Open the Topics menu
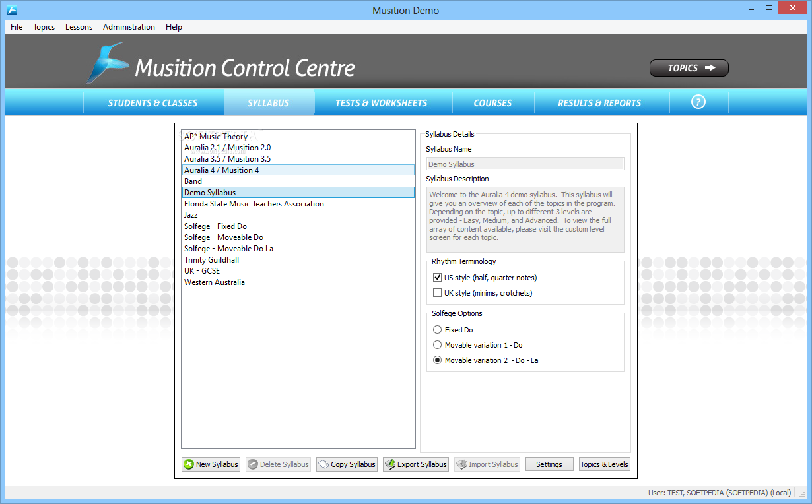812x504 pixels. (44, 27)
